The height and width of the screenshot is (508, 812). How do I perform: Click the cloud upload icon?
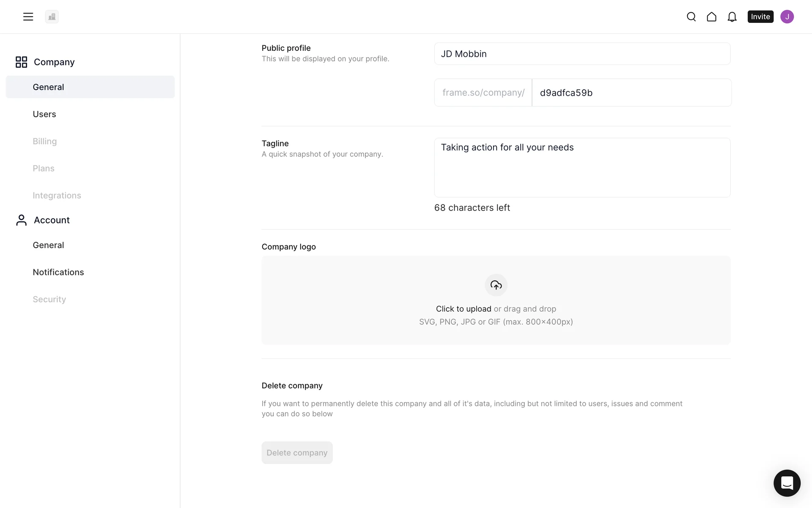tap(496, 285)
